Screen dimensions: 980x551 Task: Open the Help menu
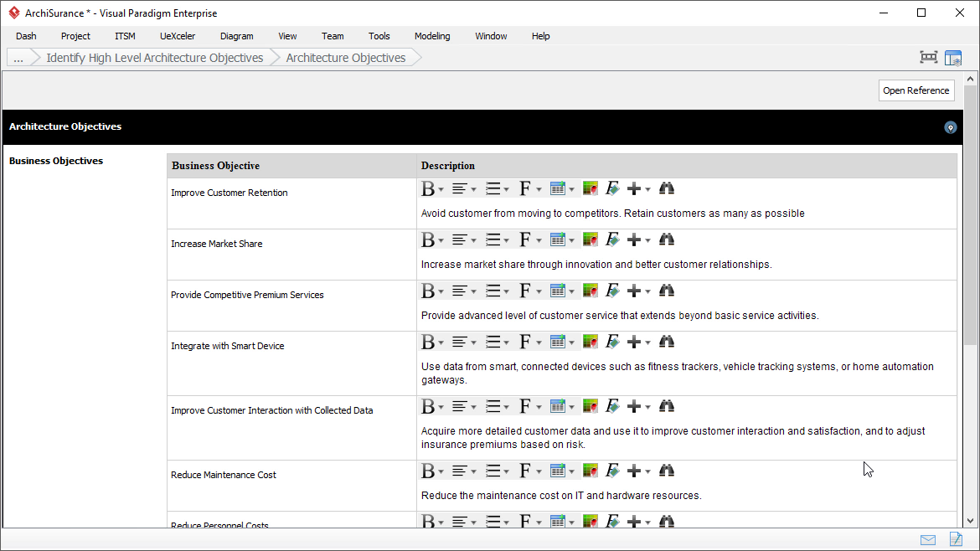coord(540,36)
